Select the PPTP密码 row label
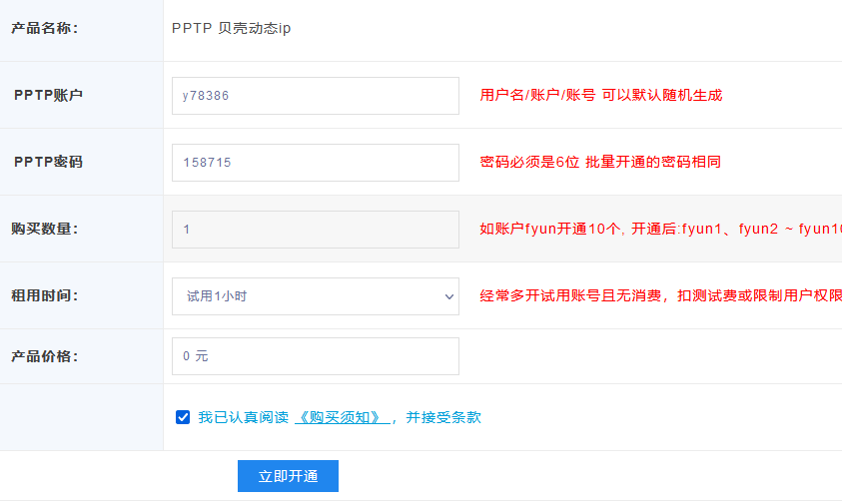The height and width of the screenshot is (504, 842). (48, 162)
